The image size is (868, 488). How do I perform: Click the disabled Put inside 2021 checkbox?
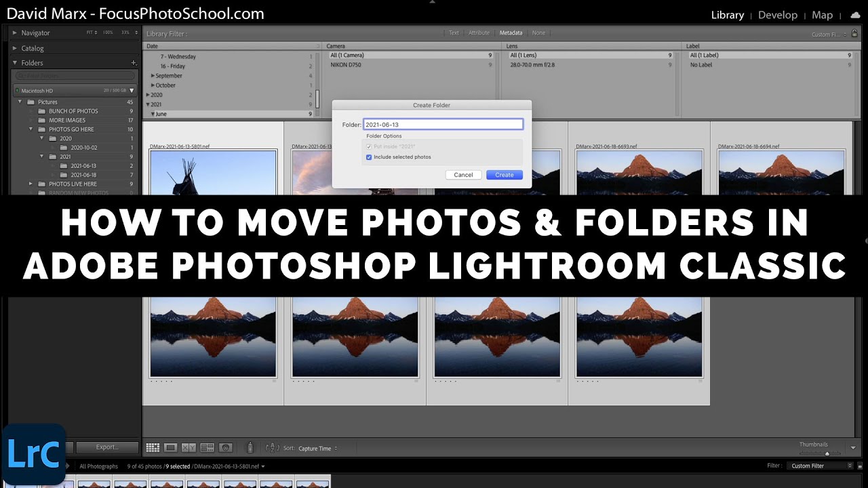tap(369, 146)
